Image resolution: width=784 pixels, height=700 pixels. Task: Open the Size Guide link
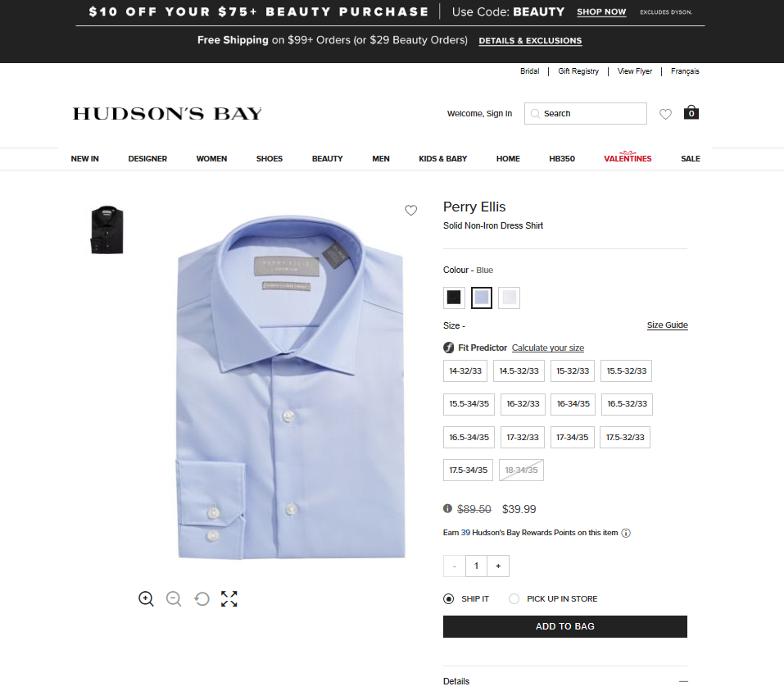coord(667,325)
